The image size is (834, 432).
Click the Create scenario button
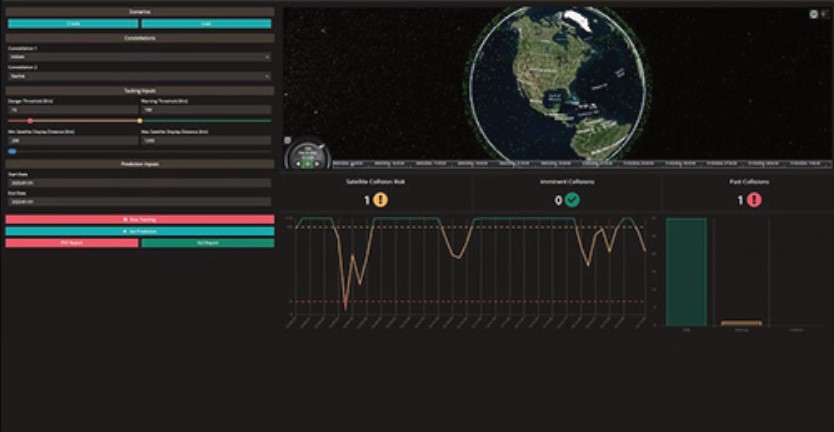click(x=72, y=23)
